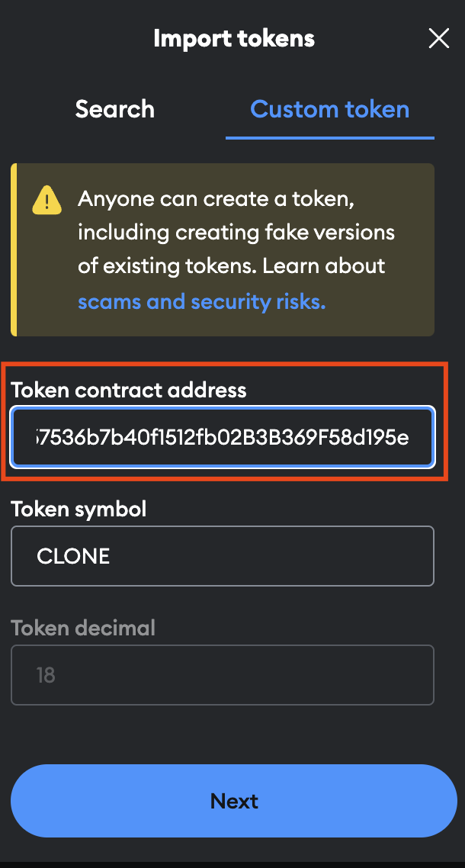
Task: Close the Import tokens dialog
Action: (x=439, y=38)
